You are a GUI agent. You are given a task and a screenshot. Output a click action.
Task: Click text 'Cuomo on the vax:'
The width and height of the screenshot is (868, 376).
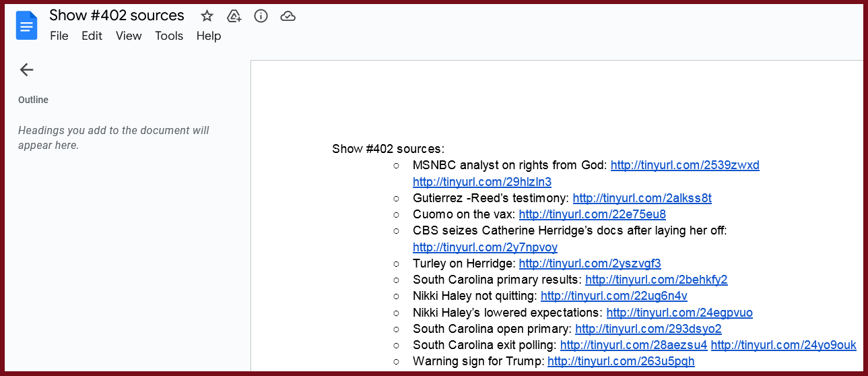pos(464,214)
